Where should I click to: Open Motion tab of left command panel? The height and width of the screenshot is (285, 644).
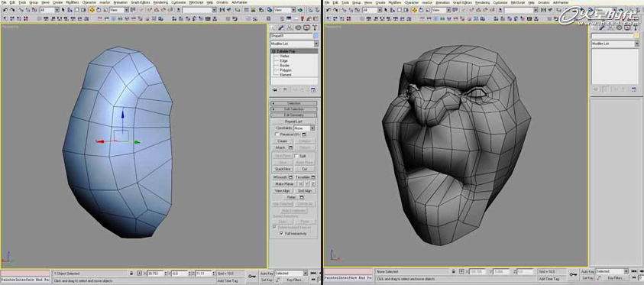click(298, 28)
